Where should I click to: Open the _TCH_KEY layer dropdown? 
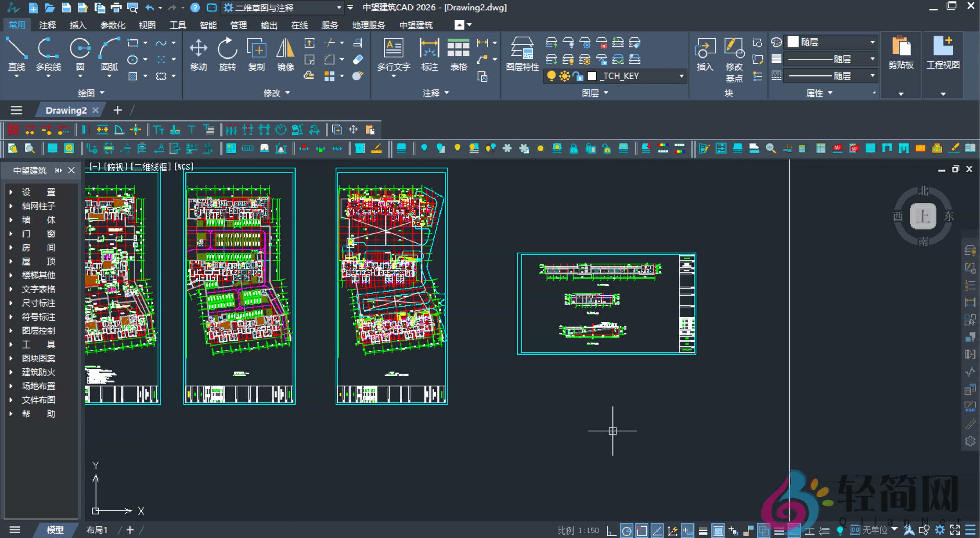pyautogui.click(x=681, y=76)
